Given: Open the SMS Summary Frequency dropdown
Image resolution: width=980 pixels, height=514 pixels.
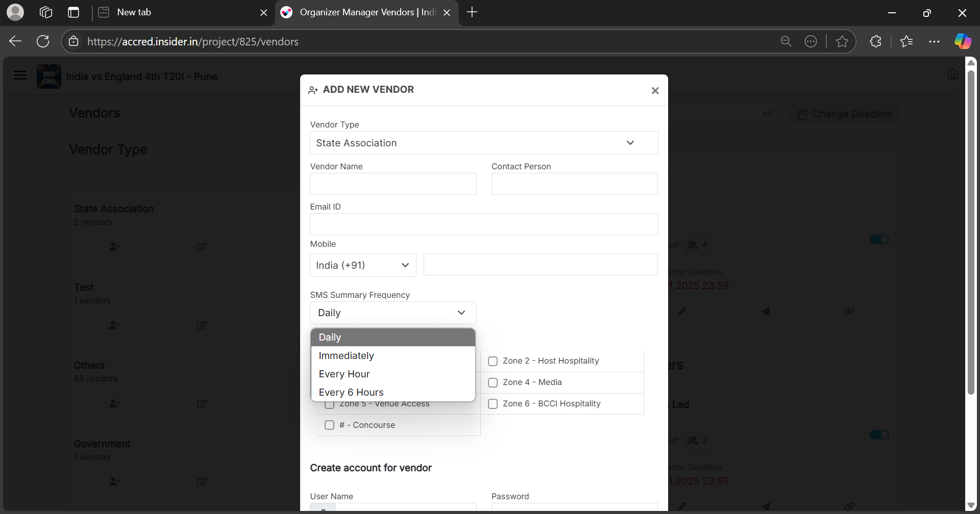Looking at the screenshot, I should pyautogui.click(x=393, y=313).
